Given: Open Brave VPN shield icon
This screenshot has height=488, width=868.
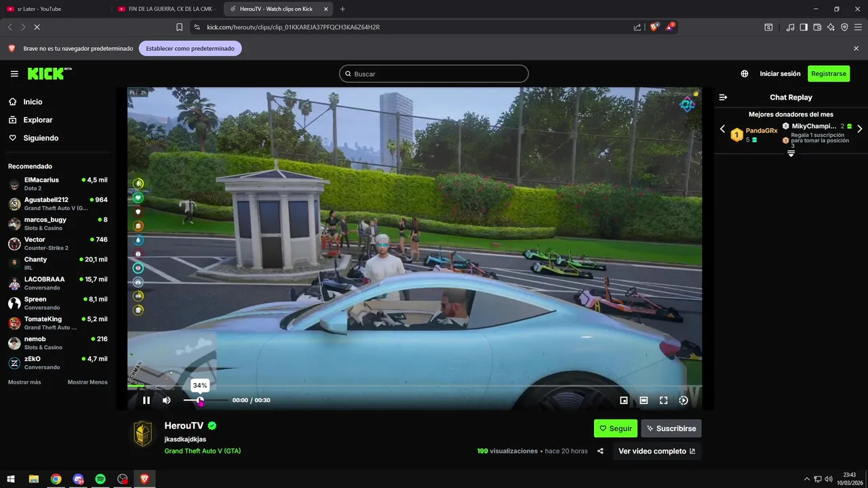Looking at the screenshot, I should [x=844, y=27].
